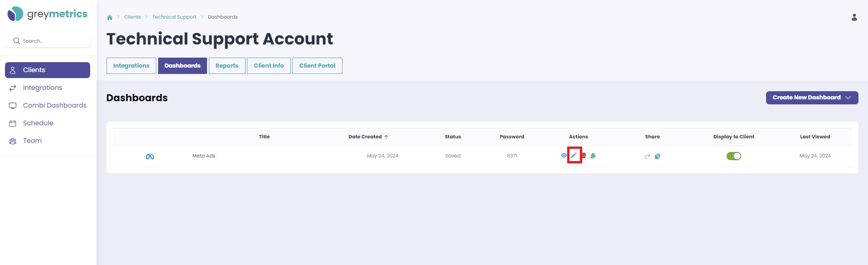Share the Meta Ads dashboard via arrow icon

[x=647, y=156]
